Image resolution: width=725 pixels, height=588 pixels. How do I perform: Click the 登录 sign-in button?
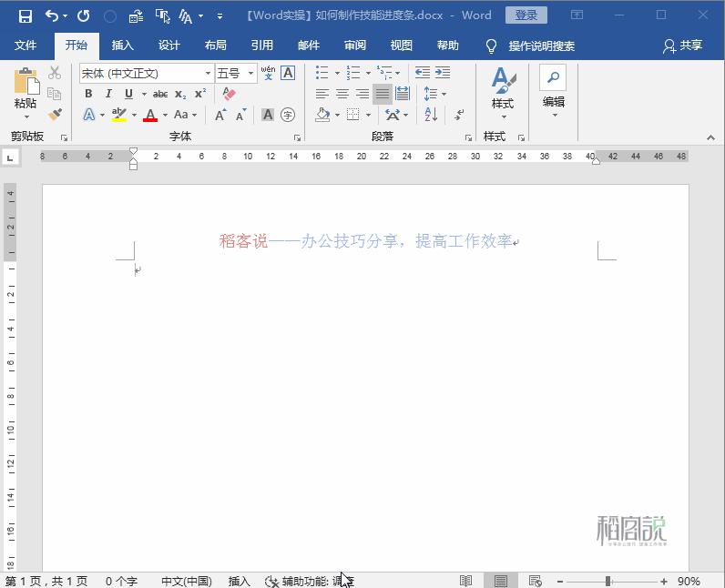pos(526,15)
